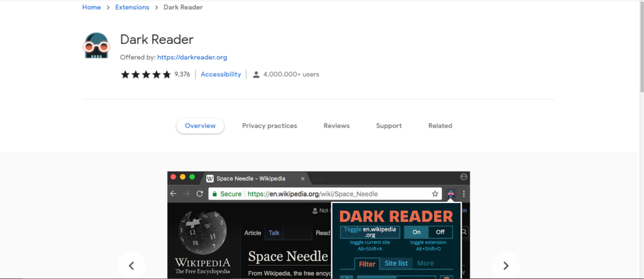
Task: Click the Dark Reader title text
Action: (x=157, y=40)
